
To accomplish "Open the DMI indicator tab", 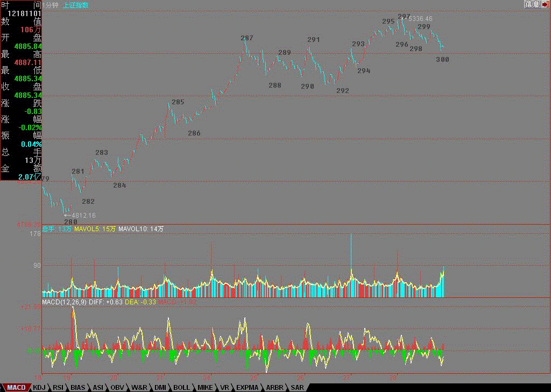I will pyautogui.click(x=160, y=387).
